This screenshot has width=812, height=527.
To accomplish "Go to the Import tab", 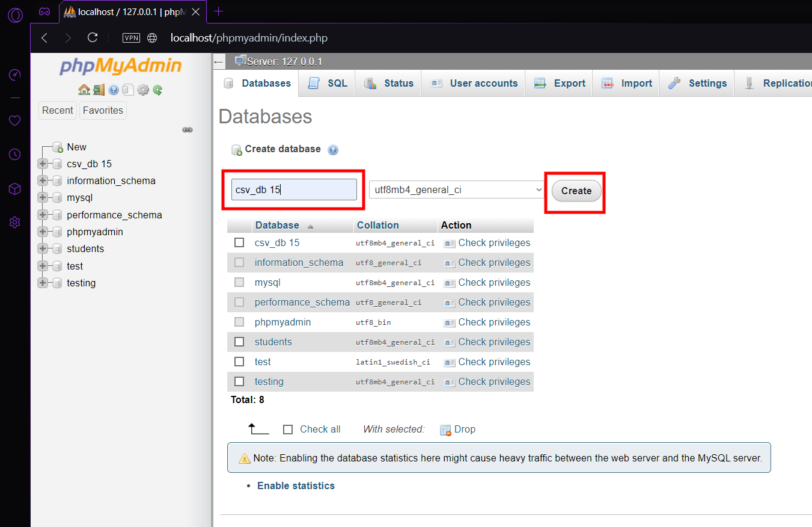I will tap(626, 84).
